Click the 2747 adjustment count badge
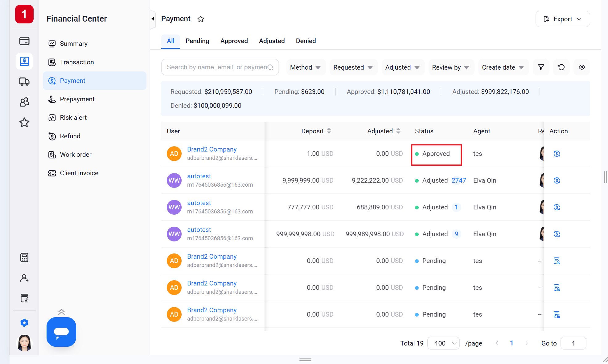 point(459,180)
